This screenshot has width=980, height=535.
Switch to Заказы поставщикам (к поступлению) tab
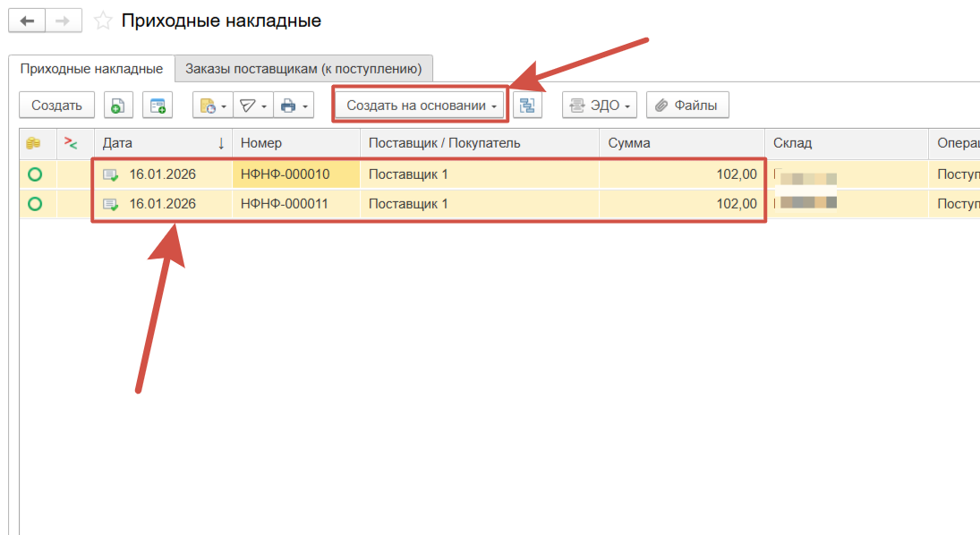click(x=303, y=68)
